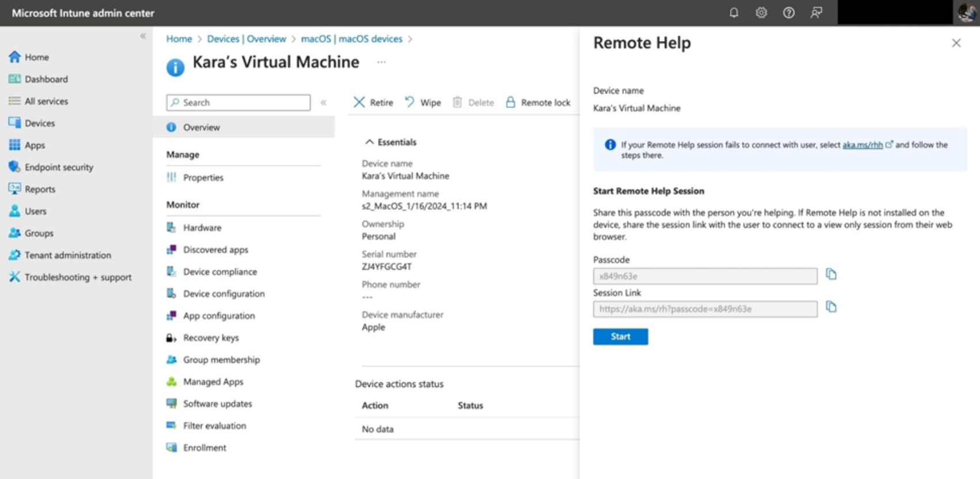Viewport: 980px width, 479px height.
Task: Open the more options ellipsis by title
Action: pos(381,62)
